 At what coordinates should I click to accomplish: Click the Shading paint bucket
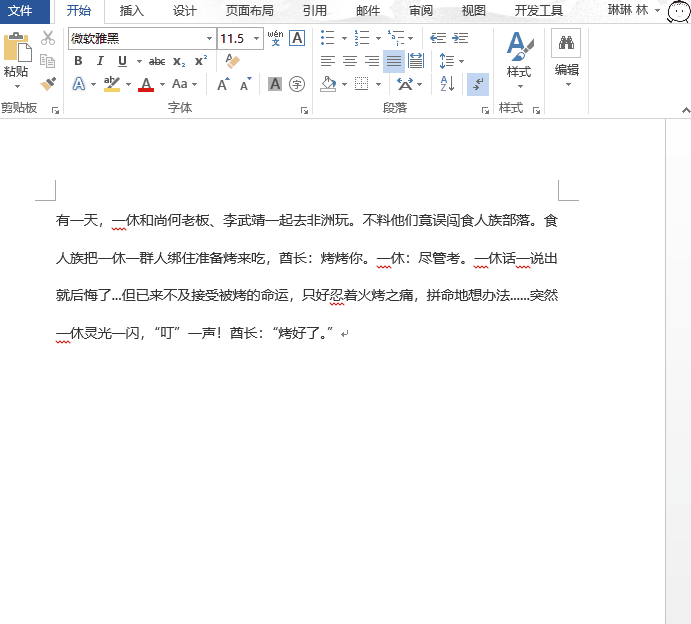pos(328,84)
